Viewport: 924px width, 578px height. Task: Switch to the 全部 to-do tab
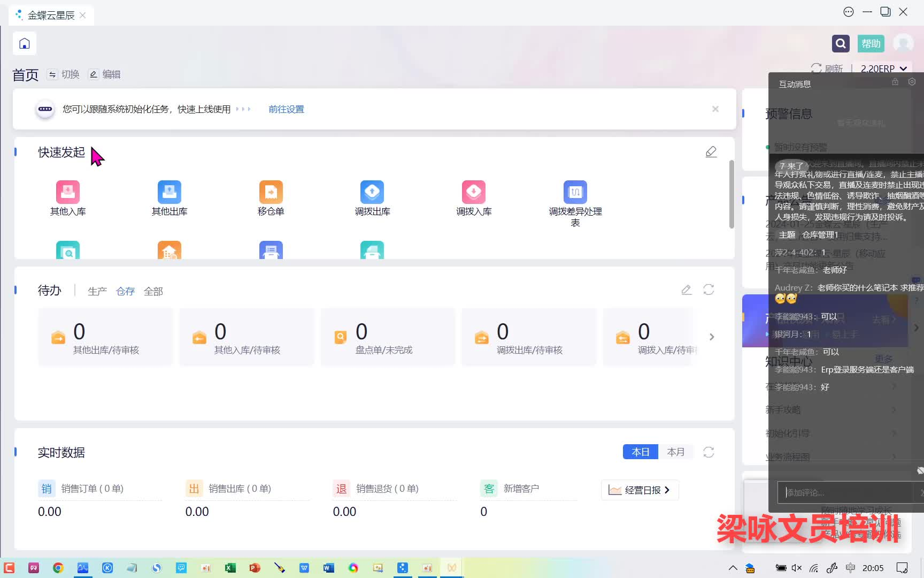(x=153, y=291)
